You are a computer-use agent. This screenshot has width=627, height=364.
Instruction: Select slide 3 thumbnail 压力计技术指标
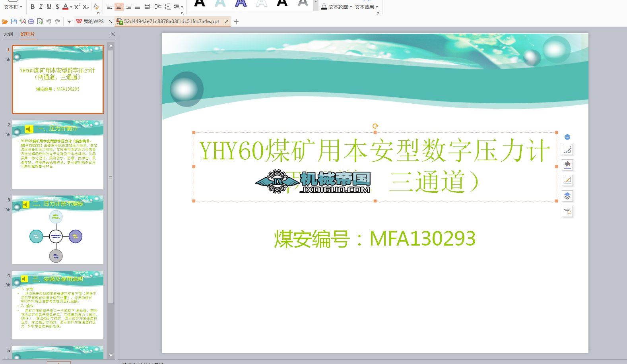[58, 230]
